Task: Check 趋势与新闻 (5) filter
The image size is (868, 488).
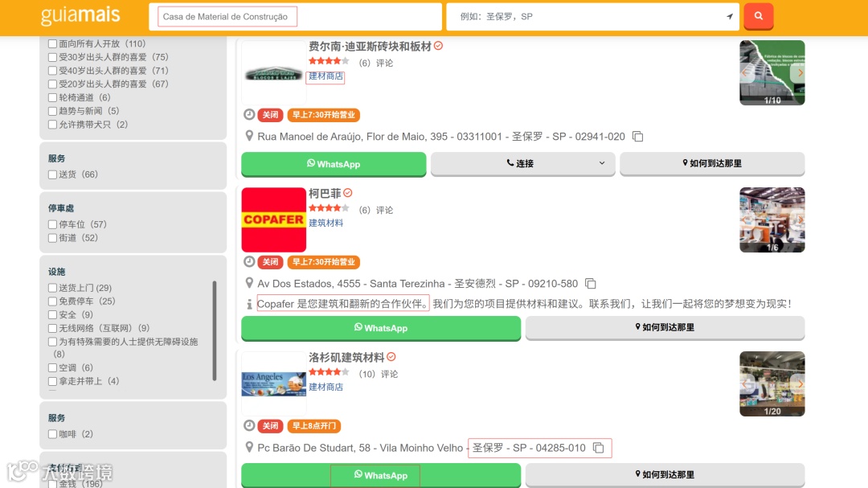Action: coord(52,111)
